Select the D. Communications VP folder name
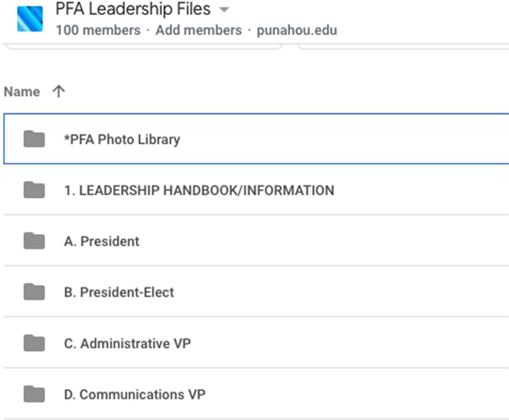Viewport: 509px width, 420px height. pyautogui.click(x=135, y=394)
